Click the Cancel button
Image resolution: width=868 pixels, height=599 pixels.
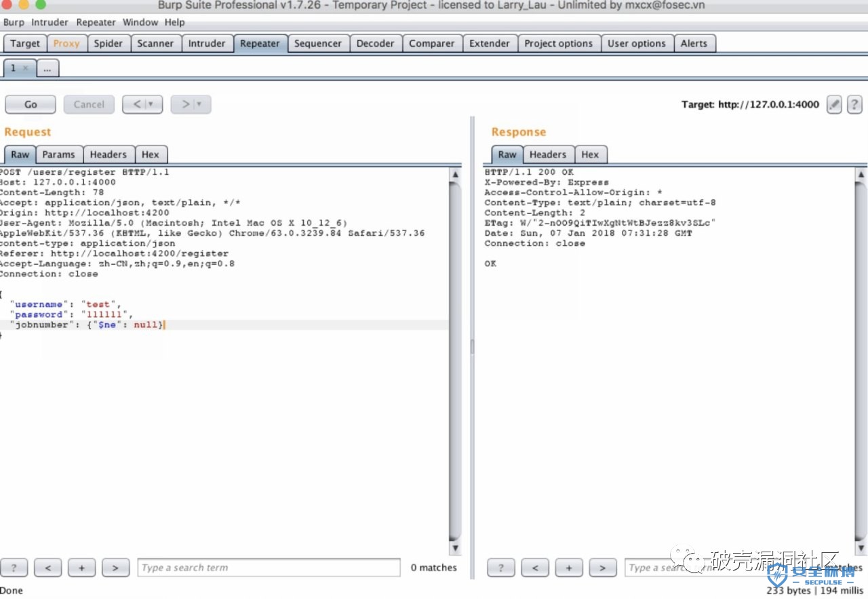point(89,104)
